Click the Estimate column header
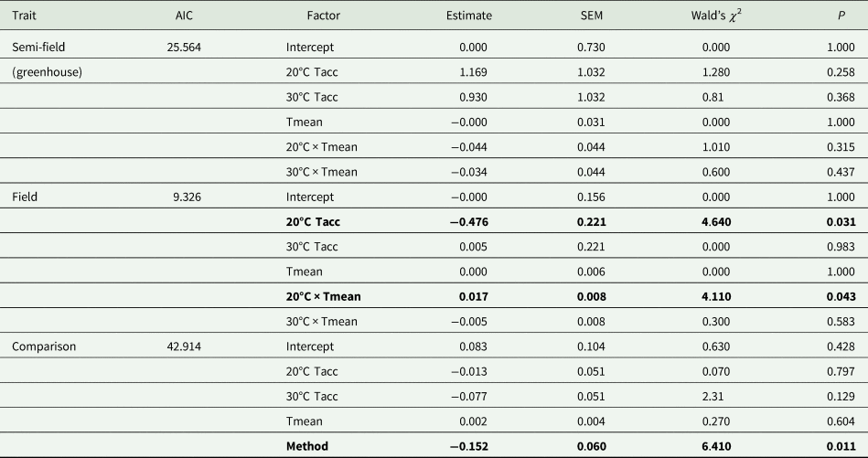The image size is (868, 458). tap(468, 16)
